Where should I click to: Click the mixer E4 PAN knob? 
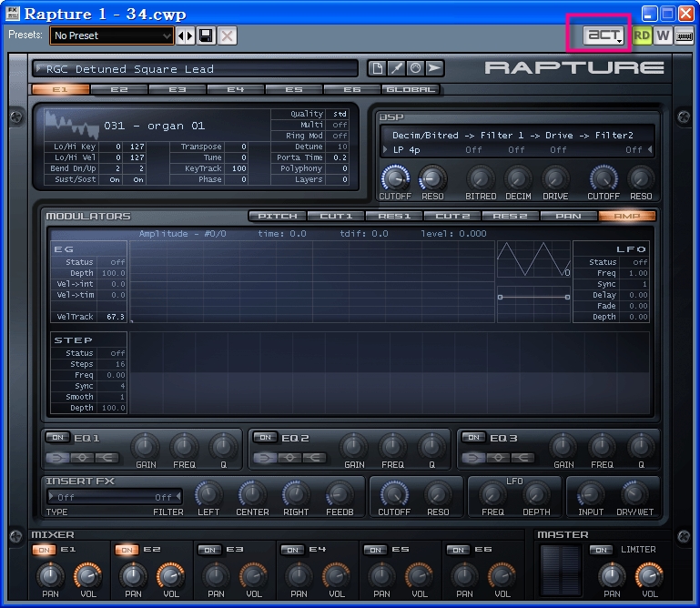coord(299,576)
